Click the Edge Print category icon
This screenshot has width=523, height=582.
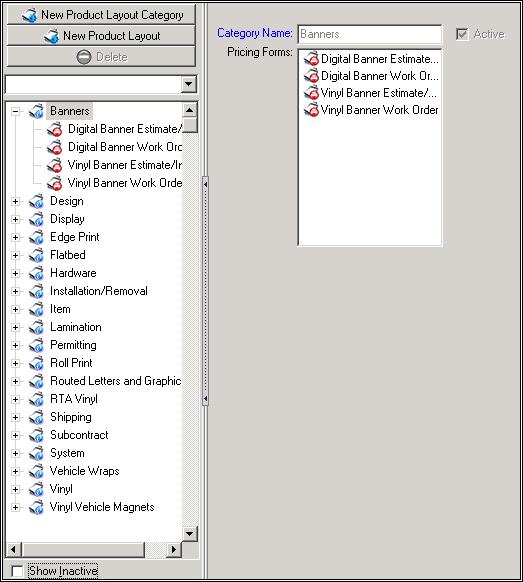36,237
